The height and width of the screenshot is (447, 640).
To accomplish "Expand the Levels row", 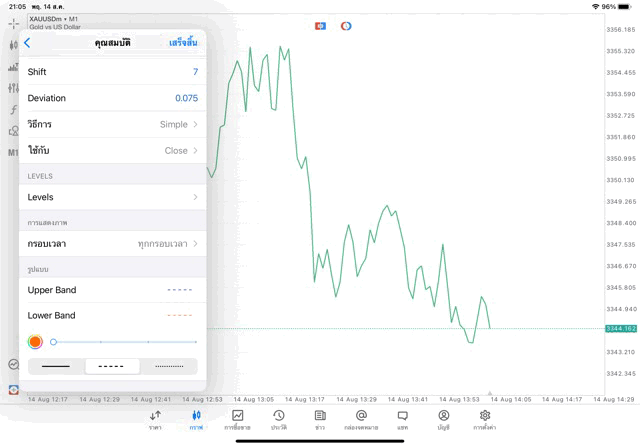I will click(x=112, y=197).
